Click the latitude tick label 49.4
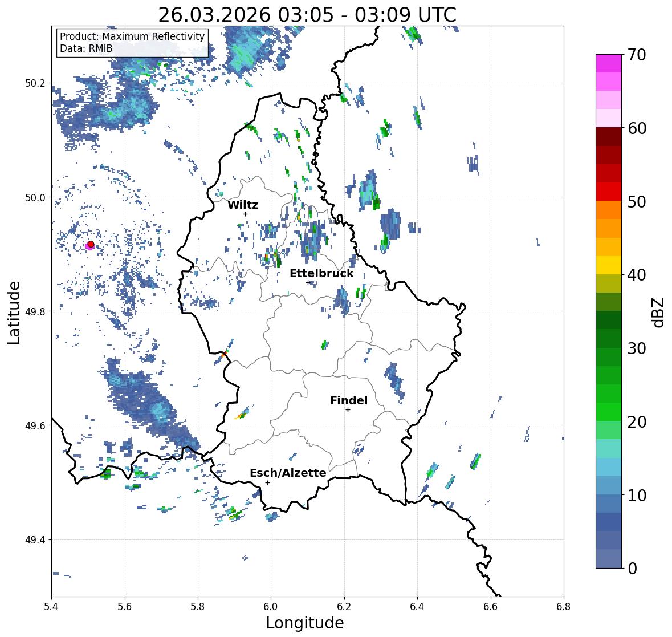This screenshot has width=672, height=637. point(35,540)
